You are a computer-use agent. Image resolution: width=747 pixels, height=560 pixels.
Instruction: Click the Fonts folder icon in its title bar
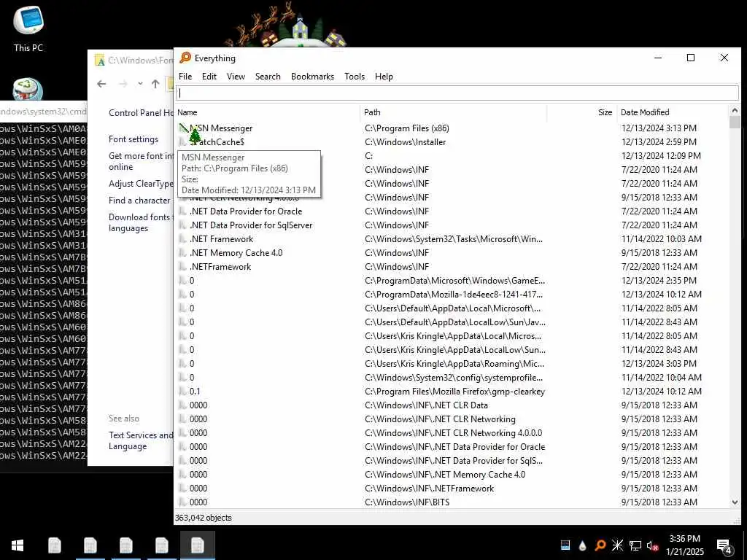click(99, 60)
